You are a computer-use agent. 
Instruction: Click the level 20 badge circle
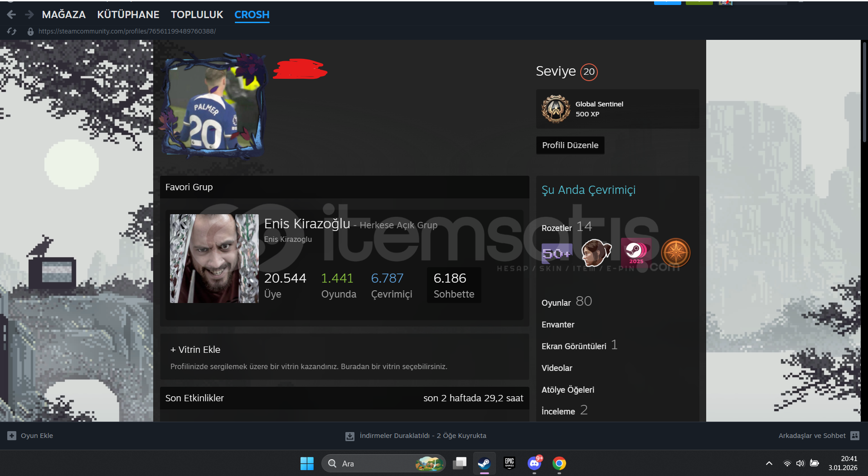tap(589, 72)
